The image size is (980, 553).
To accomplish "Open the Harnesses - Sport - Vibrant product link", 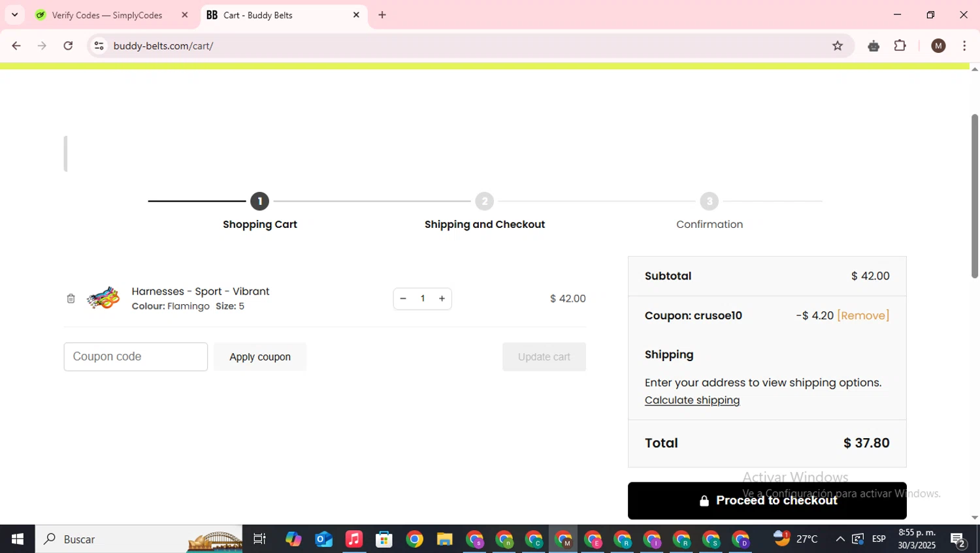I will (x=201, y=291).
